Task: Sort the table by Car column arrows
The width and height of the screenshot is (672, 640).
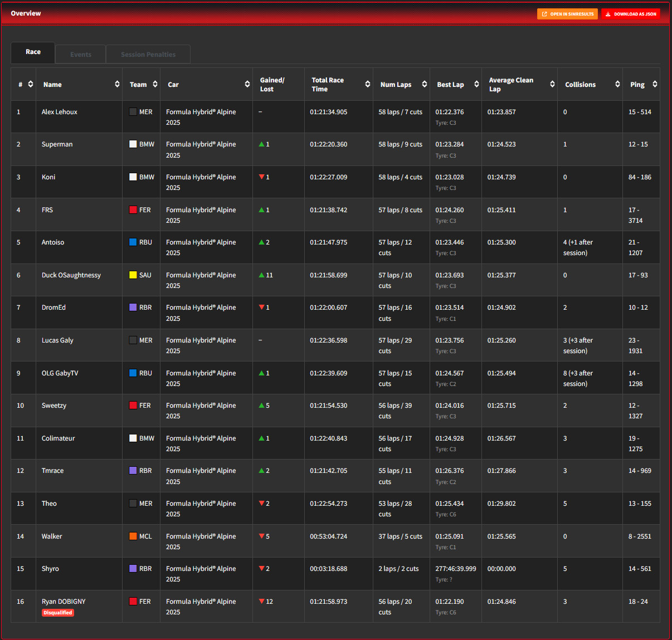Action: tap(247, 84)
